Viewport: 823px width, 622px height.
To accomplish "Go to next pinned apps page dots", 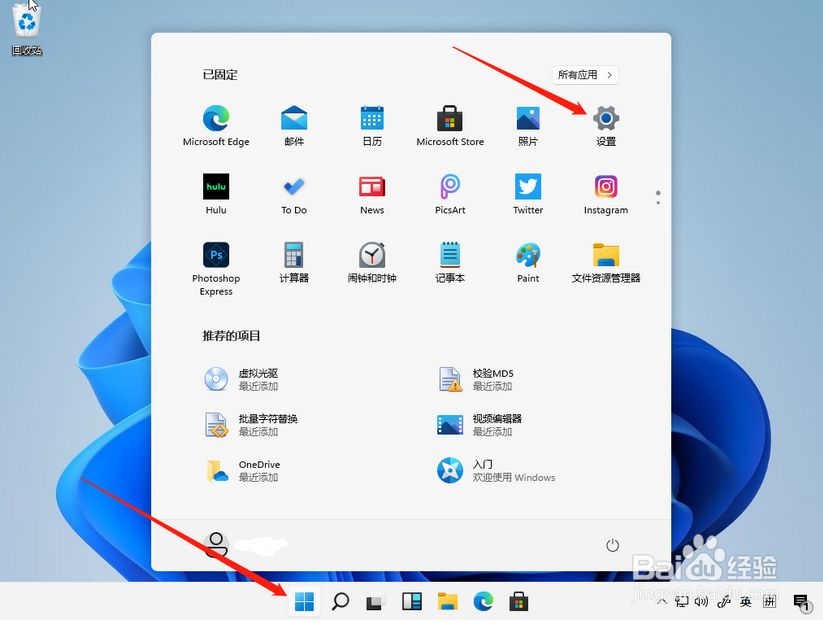I will [x=658, y=197].
